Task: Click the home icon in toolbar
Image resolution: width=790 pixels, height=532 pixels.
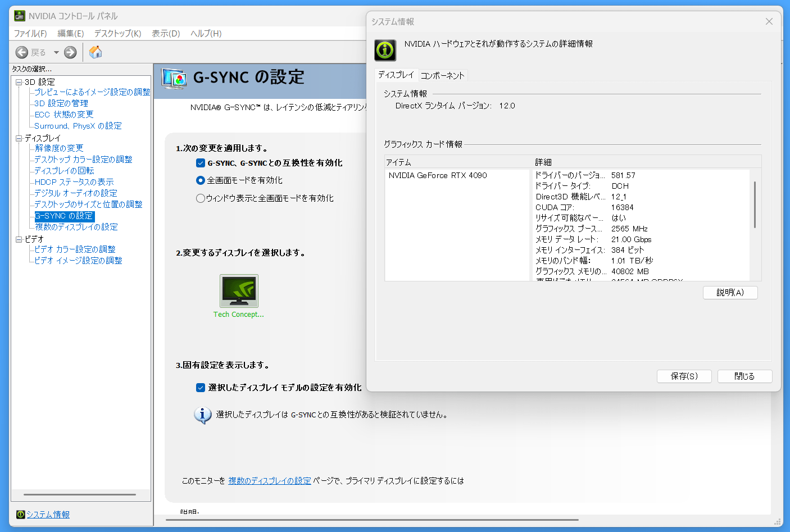Action: (96, 52)
